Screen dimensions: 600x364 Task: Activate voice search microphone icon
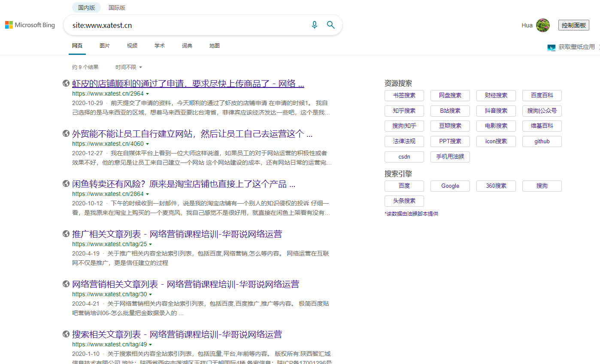click(x=315, y=25)
